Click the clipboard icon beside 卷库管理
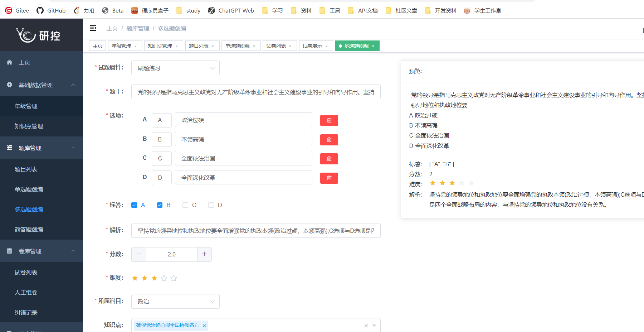This screenshot has width=644, height=332. coord(10,251)
